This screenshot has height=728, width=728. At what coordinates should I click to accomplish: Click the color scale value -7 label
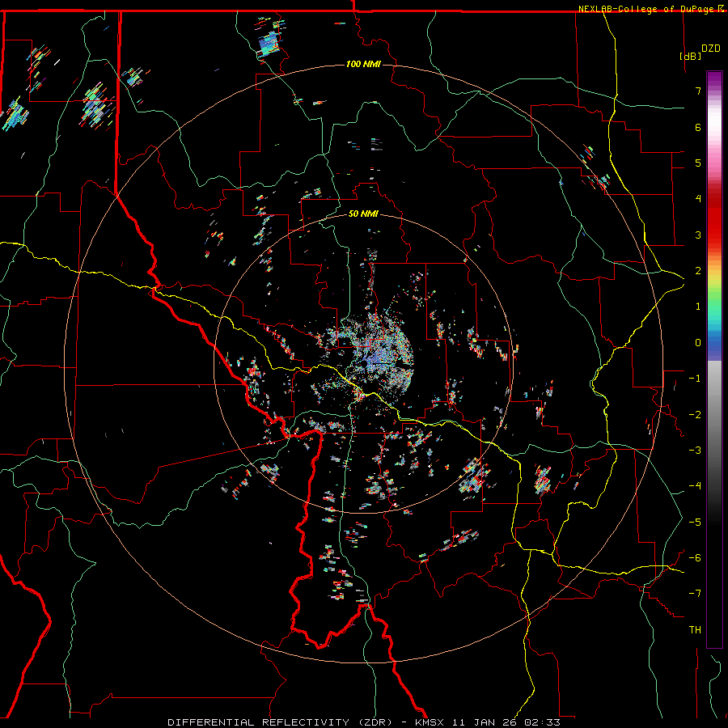[695, 594]
